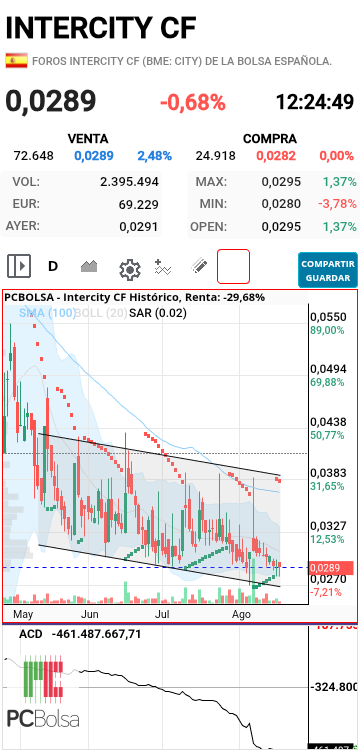The width and height of the screenshot is (360, 750).
Task: Click the Jun label on time axis
Action: (x=90, y=614)
